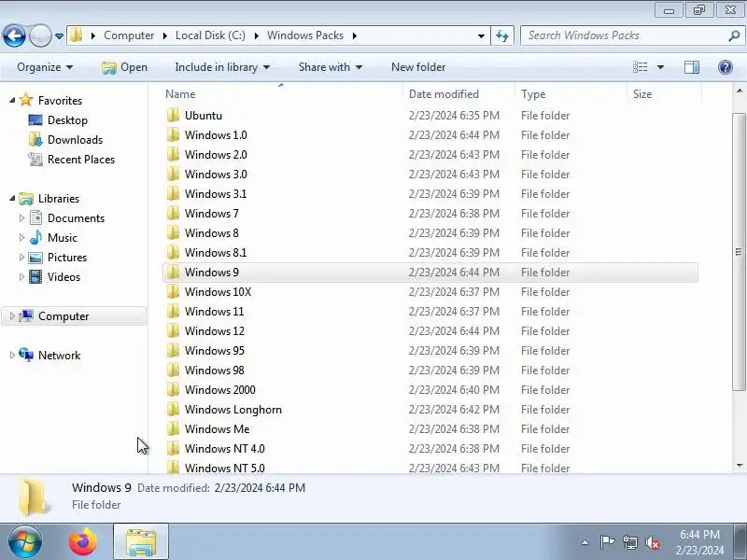The height and width of the screenshot is (560, 747).
Task: Click the Windows Explorer taskbar button
Action: pyautogui.click(x=141, y=542)
